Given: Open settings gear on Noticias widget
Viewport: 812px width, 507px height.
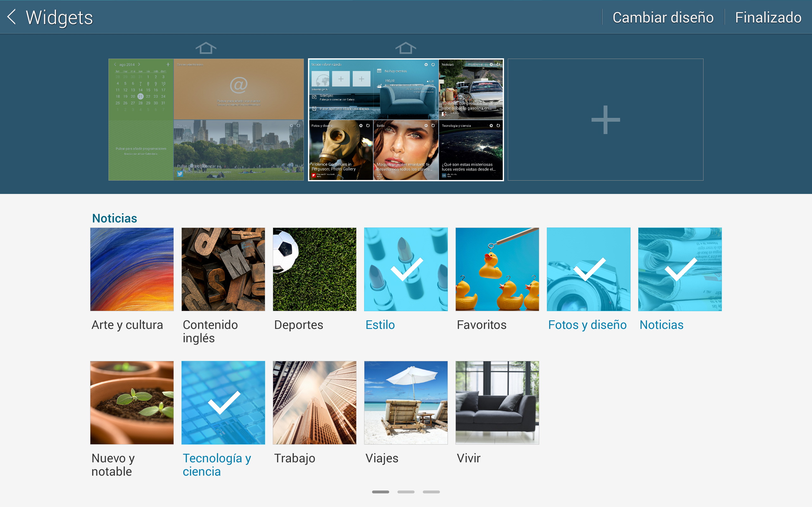Looking at the screenshot, I should [491, 64].
